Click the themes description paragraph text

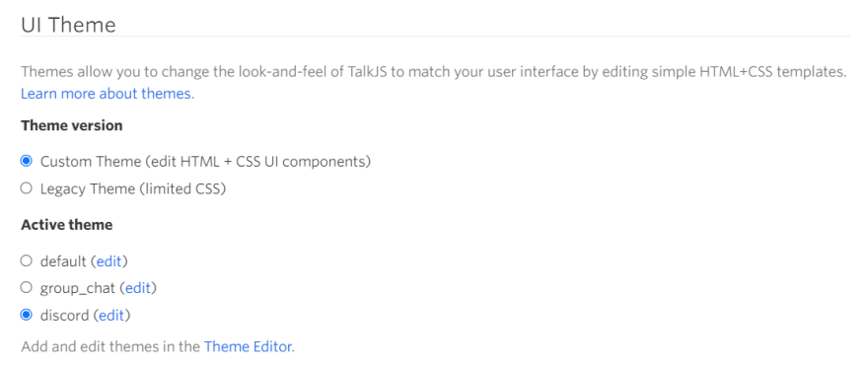click(434, 83)
